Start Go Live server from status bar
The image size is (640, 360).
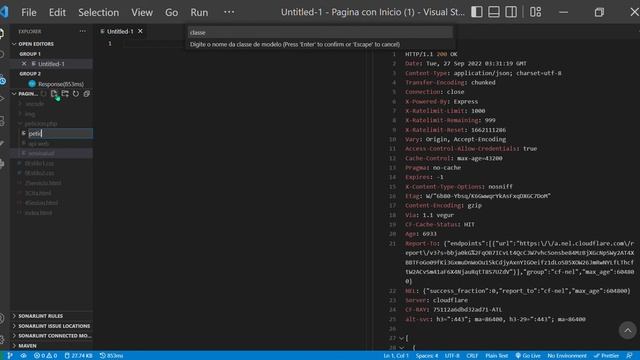[528, 356]
